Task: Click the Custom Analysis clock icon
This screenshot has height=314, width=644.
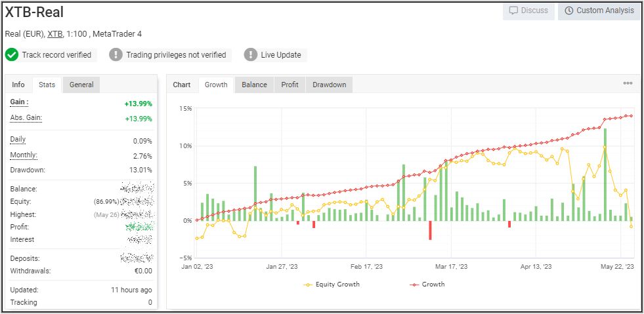Action: tap(569, 10)
